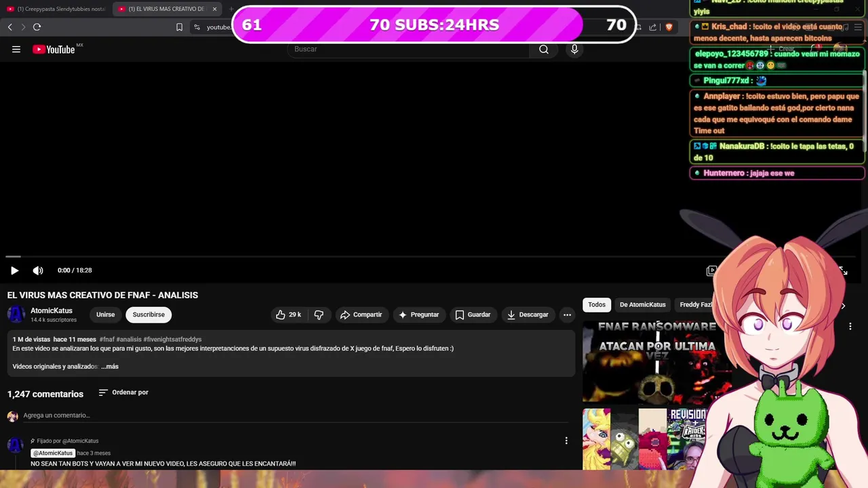Click in the Buscar search box
Screen dimensions: 868x488
click(409, 49)
